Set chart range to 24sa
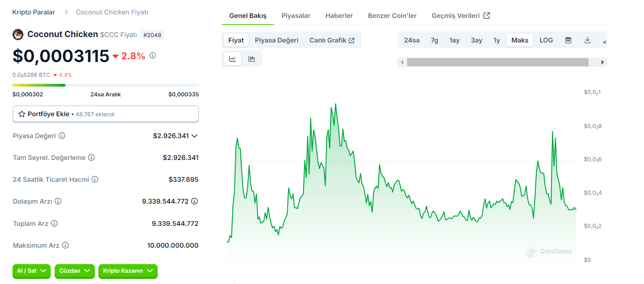This screenshot has width=644, height=284. point(412,40)
